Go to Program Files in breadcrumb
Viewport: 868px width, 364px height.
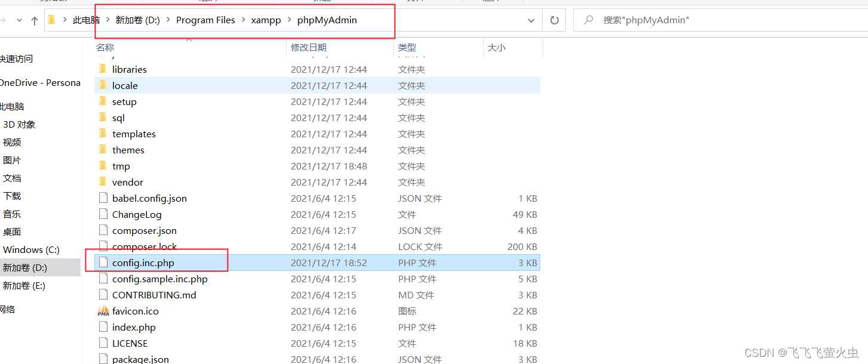[205, 20]
